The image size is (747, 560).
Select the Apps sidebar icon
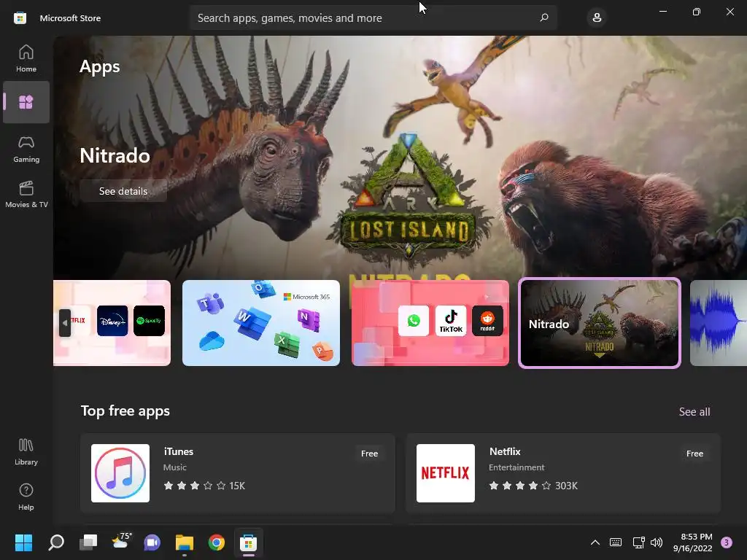(26, 102)
